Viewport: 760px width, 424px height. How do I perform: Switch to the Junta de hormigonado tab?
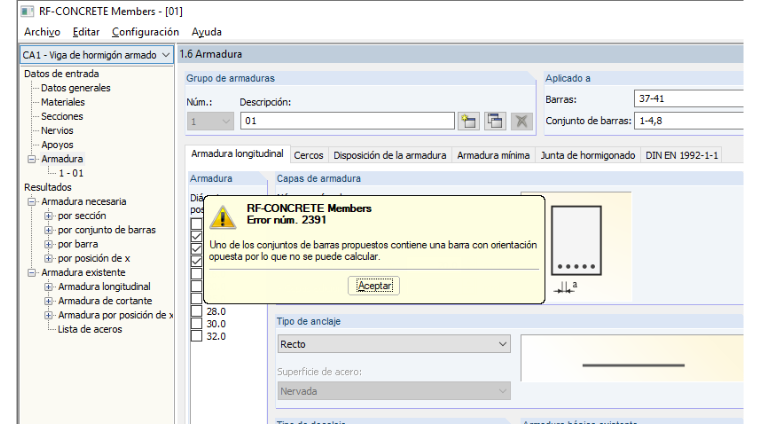(x=587, y=155)
